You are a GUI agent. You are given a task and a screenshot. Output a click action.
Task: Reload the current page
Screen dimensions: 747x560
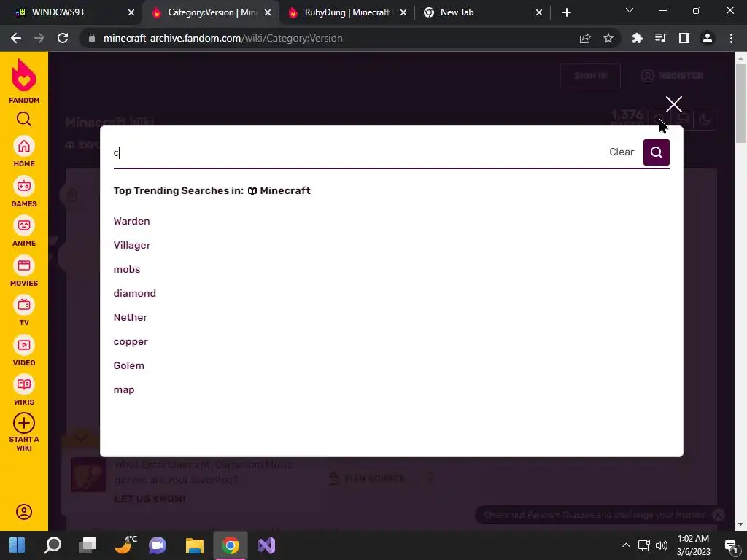click(x=63, y=38)
